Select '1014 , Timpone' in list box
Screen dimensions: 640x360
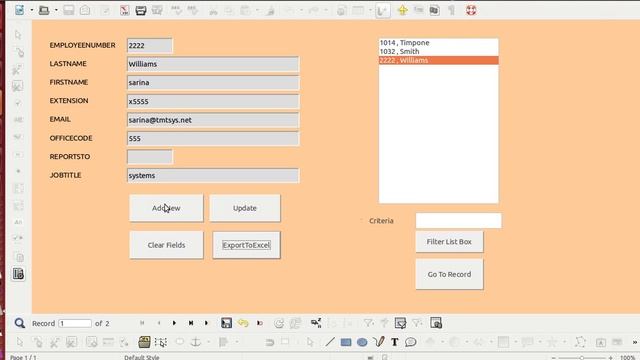pyautogui.click(x=438, y=42)
